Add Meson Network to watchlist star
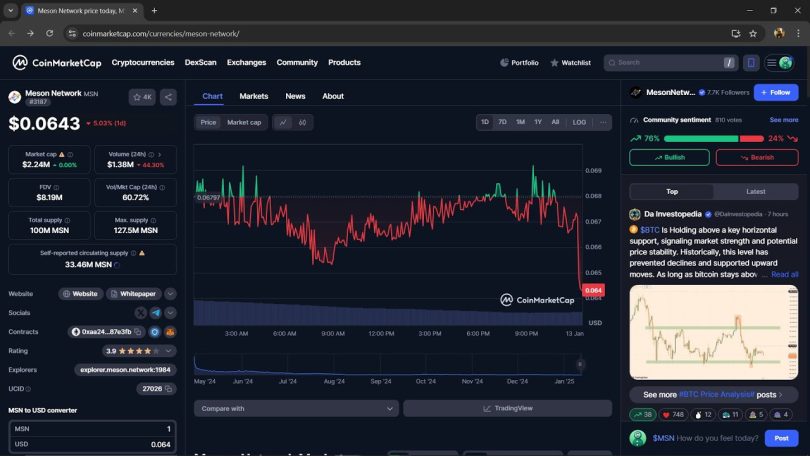 coord(142,97)
